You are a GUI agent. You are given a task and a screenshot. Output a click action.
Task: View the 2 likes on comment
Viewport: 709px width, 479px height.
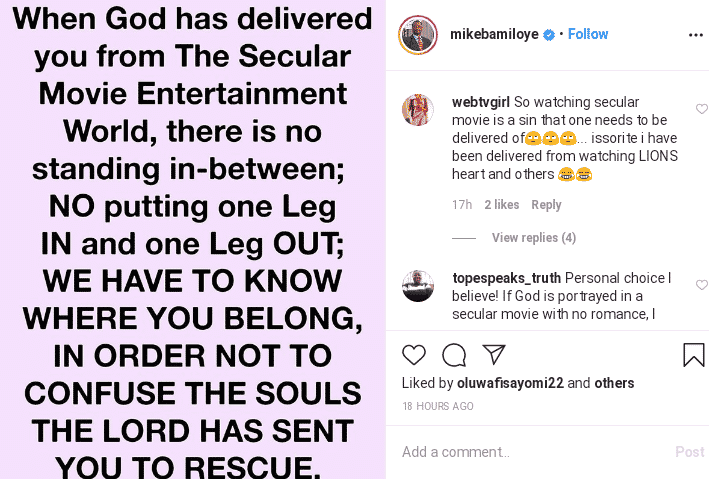[x=502, y=205]
